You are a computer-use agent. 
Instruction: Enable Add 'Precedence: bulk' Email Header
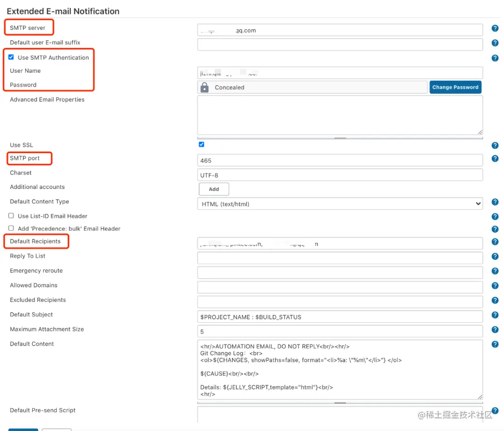click(x=11, y=229)
